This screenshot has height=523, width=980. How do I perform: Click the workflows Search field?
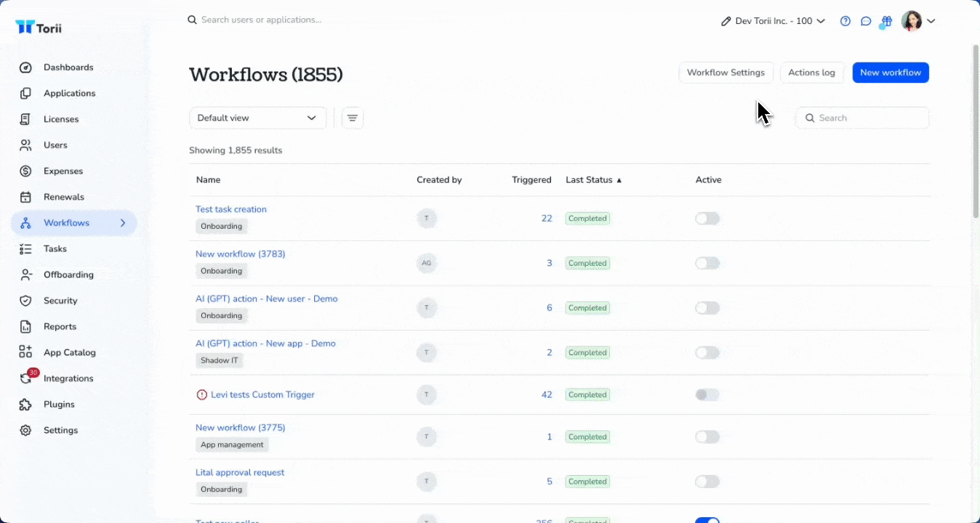[862, 118]
